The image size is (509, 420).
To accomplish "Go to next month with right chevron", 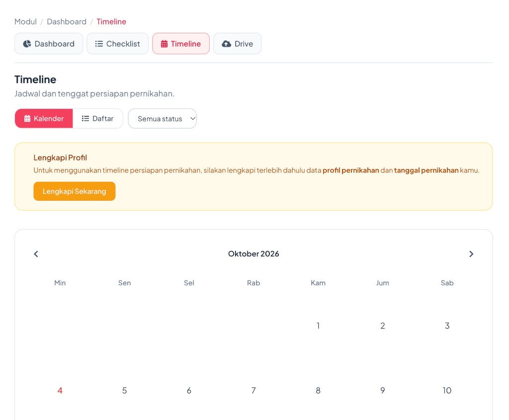I will coord(471,254).
